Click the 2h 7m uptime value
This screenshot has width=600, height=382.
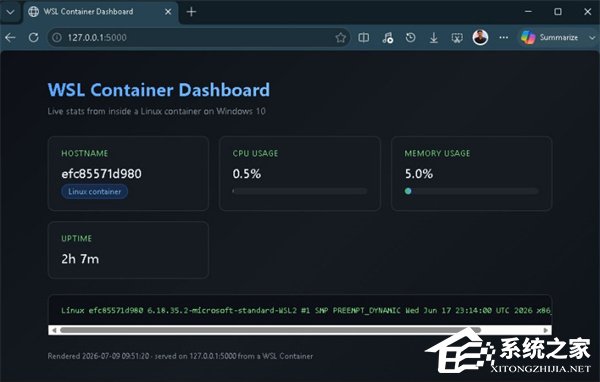pos(80,259)
